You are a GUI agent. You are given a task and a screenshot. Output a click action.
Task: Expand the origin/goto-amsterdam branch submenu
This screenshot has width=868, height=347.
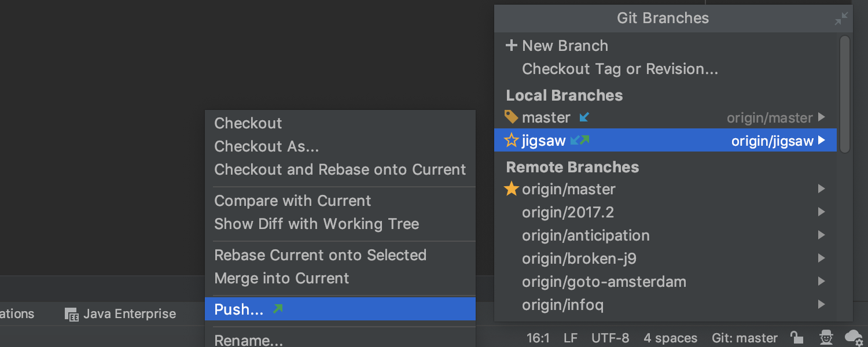[822, 281]
